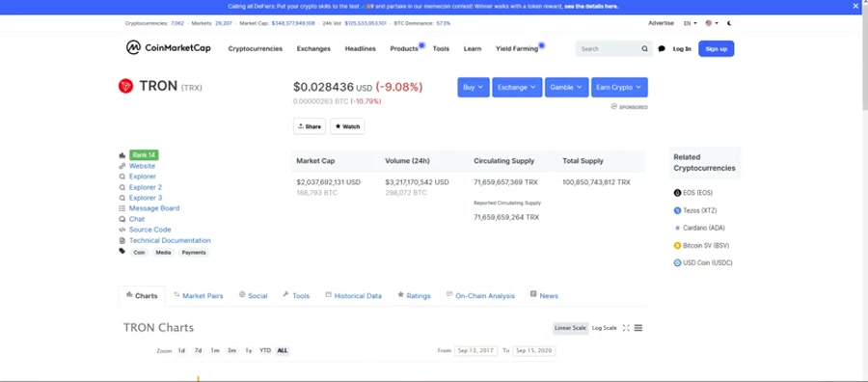Image resolution: width=868 pixels, height=382 pixels.
Task: Set chart zoom to YTD
Action: [265, 350]
